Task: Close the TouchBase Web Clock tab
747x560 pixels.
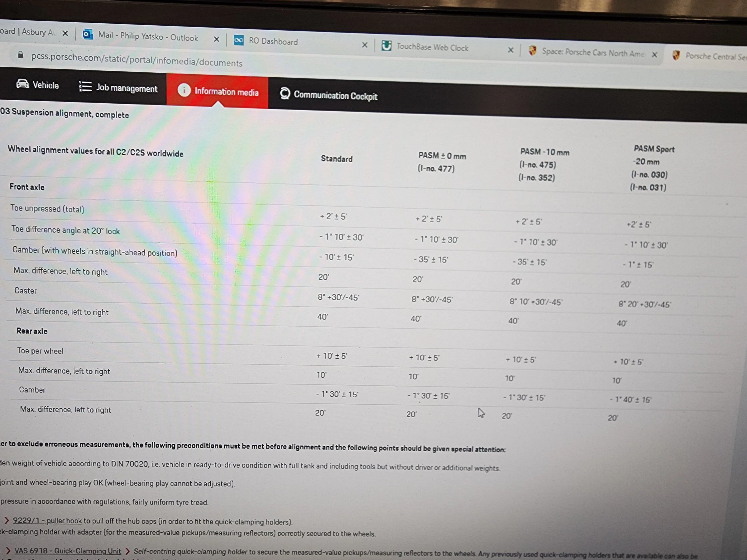Action: tap(511, 50)
